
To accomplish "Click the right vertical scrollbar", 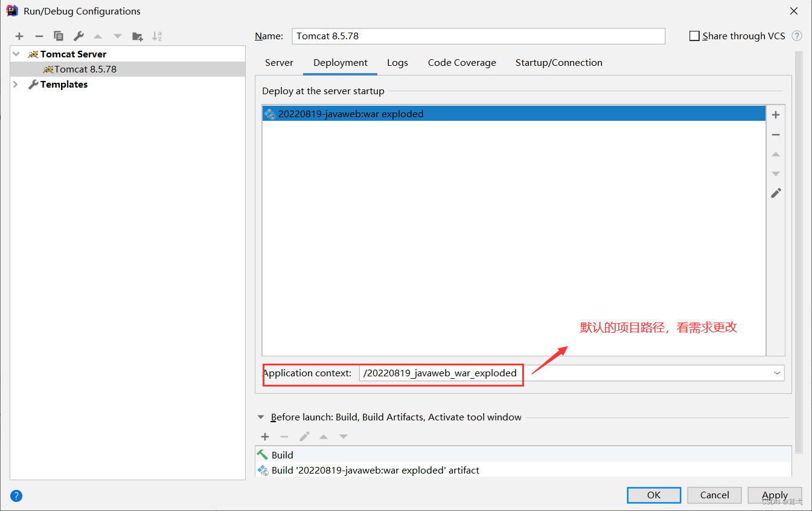I will pyautogui.click(x=799, y=251).
